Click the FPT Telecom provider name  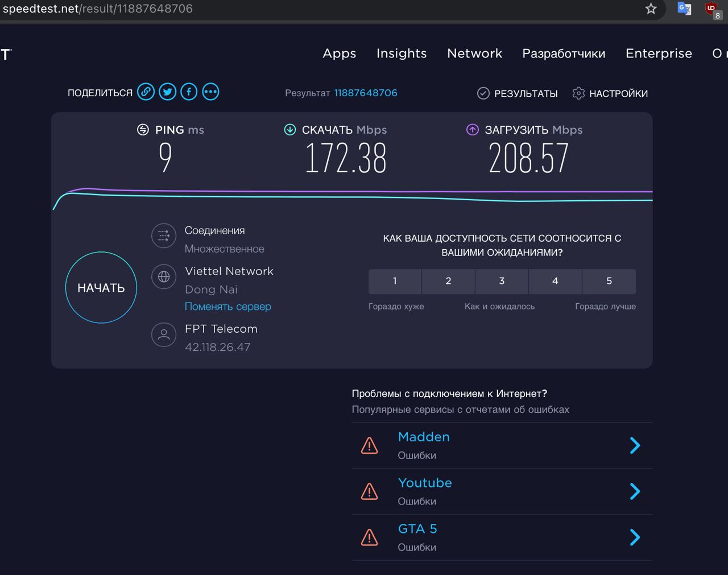[x=221, y=329]
